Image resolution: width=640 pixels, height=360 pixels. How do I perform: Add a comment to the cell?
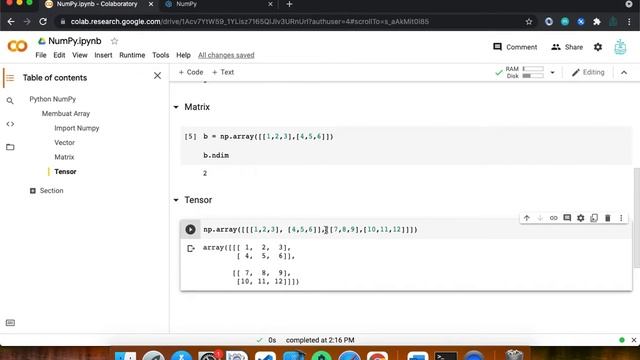click(x=567, y=218)
